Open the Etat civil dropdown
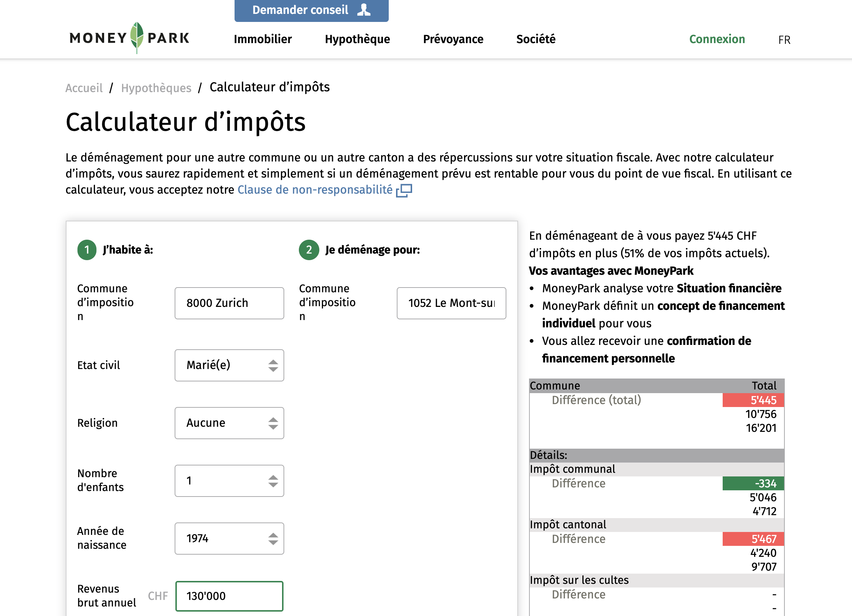This screenshot has height=616, width=852. pyautogui.click(x=229, y=365)
